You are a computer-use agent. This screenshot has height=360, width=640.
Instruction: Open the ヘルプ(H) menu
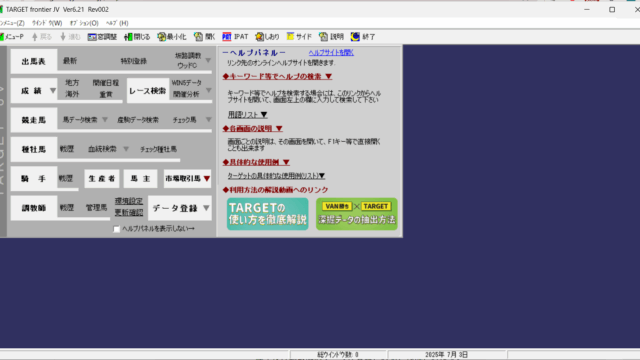tap(117, 23)
